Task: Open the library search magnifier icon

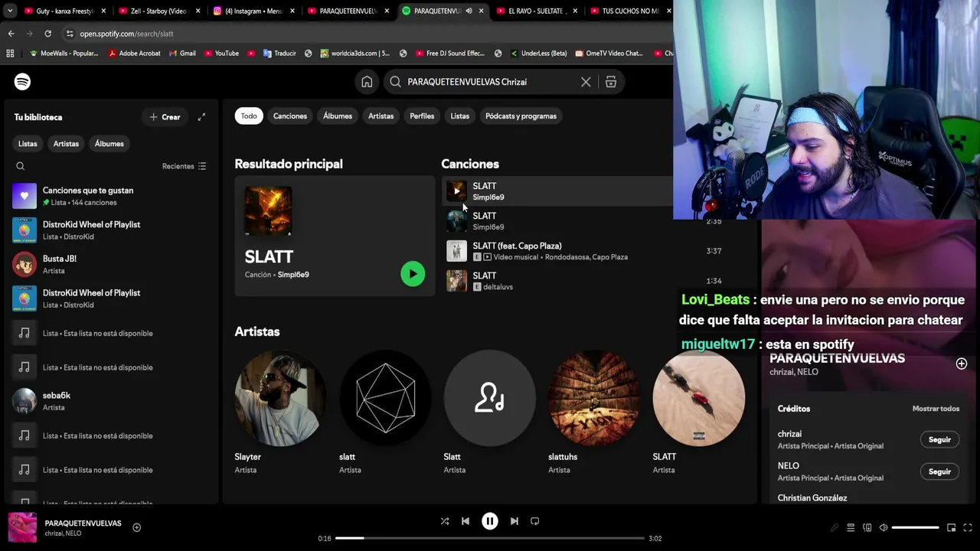Action: click(21, 166)
